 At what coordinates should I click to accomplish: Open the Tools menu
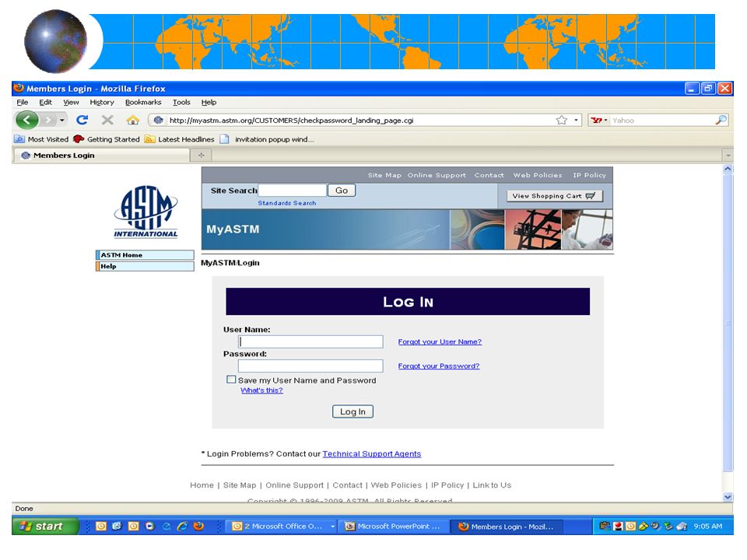click(x=181, y=102)
